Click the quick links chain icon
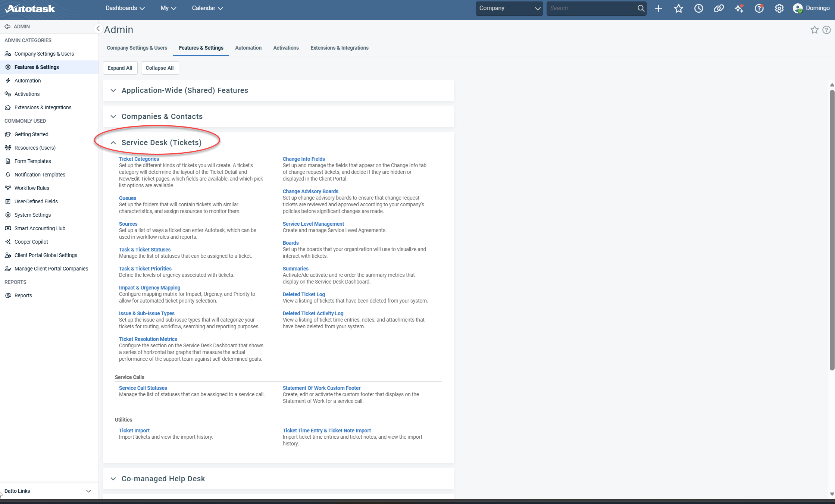Viewport: 835px width, 504px height. [x=719, y=8]
